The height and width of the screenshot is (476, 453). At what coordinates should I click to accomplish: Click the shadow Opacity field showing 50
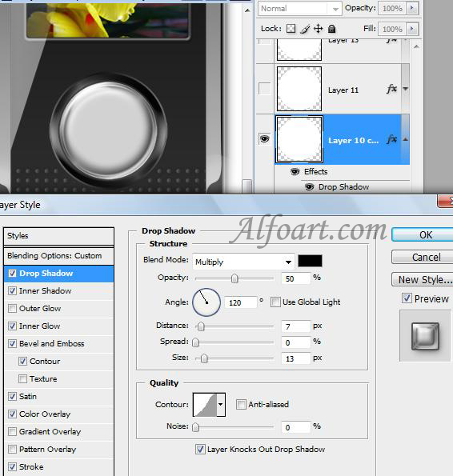pos(296,278)
